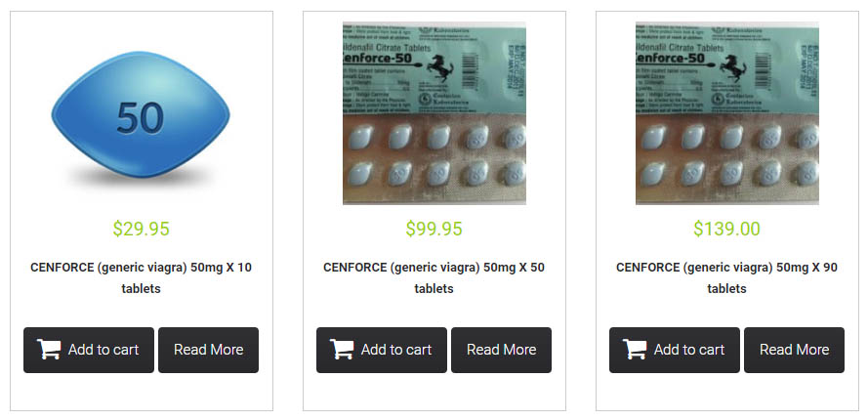868x420 pixels.
Task: Click horse logo on the $139.00 blister pack
Action: pos(733,68)
